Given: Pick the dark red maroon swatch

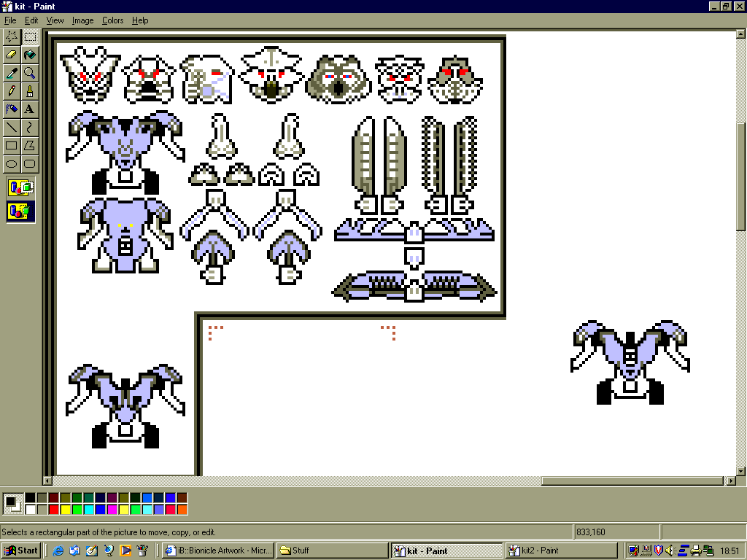Looking at the screenshot, I should point(54,498).
